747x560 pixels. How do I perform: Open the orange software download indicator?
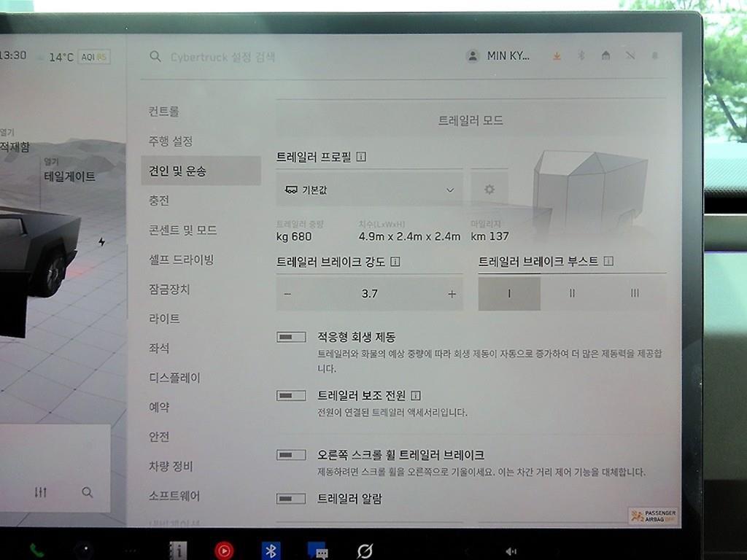557,56
